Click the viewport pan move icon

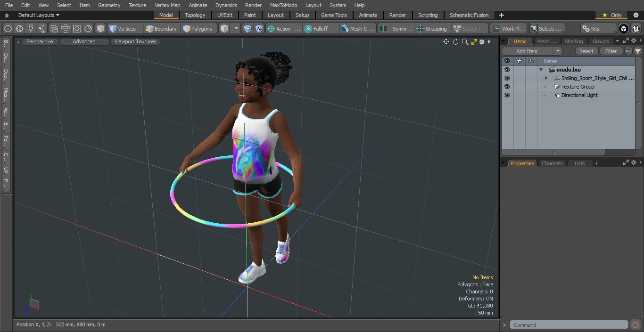pos(446,42)
